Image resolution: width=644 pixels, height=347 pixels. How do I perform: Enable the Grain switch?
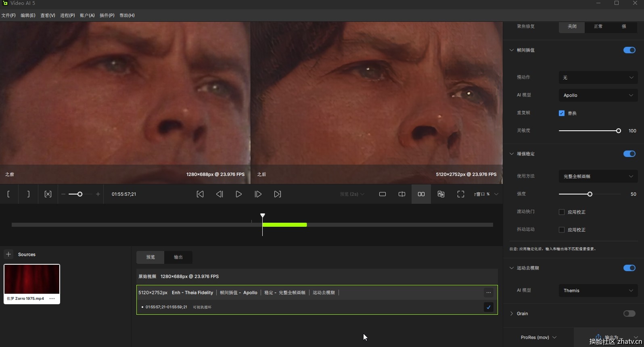pyautogui.click(x=629, y=314)
